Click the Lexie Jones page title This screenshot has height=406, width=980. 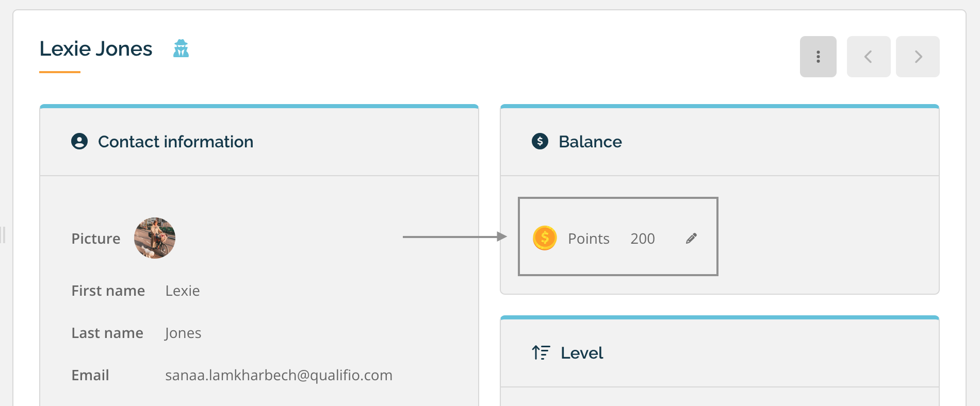click(x=96, y=49)
